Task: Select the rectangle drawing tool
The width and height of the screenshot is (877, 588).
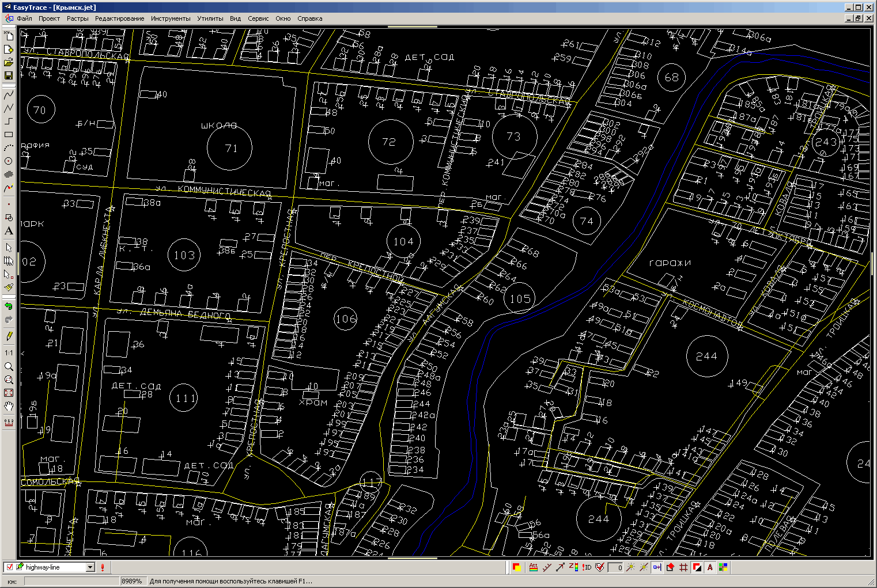Action: point(9,134)
